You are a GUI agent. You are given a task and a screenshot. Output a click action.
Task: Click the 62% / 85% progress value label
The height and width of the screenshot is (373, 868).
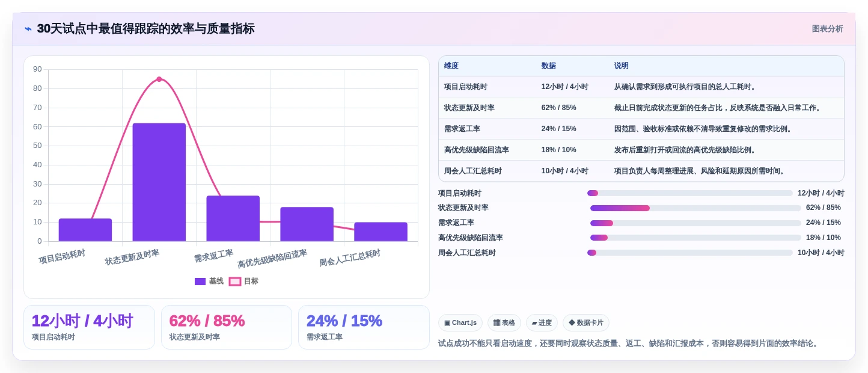tap(824, 208)
